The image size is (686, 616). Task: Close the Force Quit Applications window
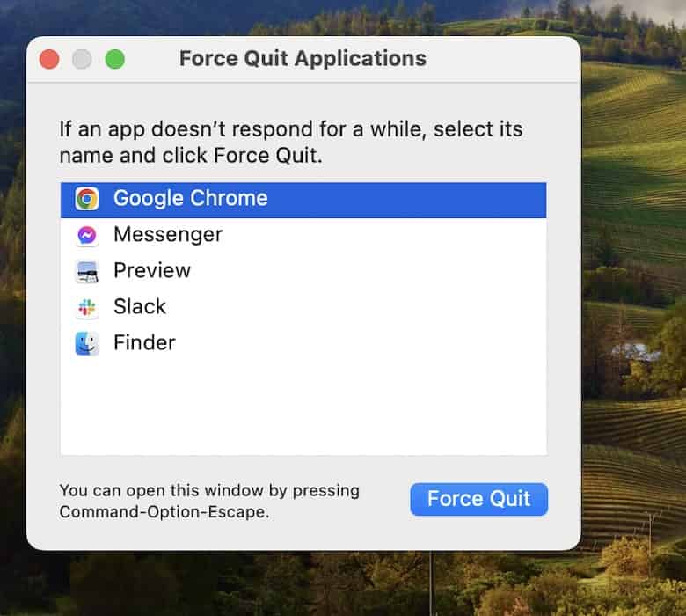[49, 59]
